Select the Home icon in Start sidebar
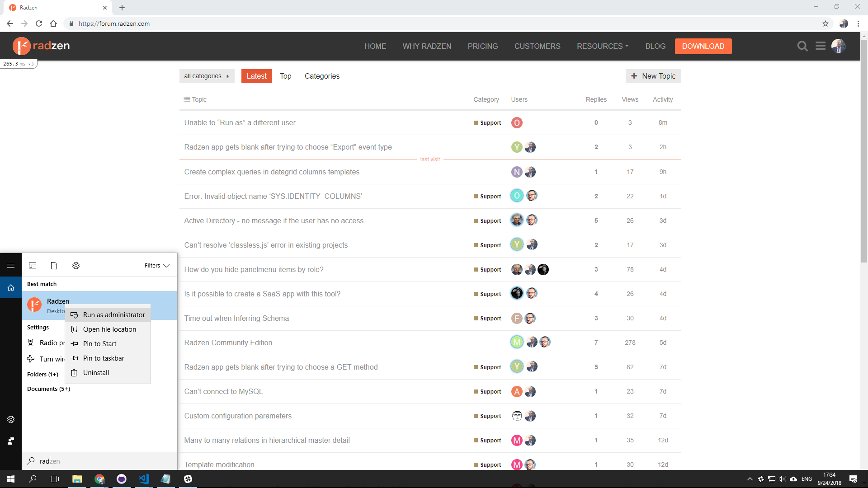Screen dimensions: 868x488 coord(11,287)
